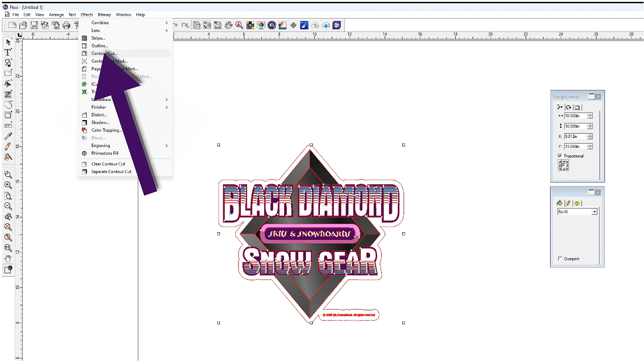This screenshot has height=361, width=644.
Task: Open the Arrange menu
Action: (56, 15)
